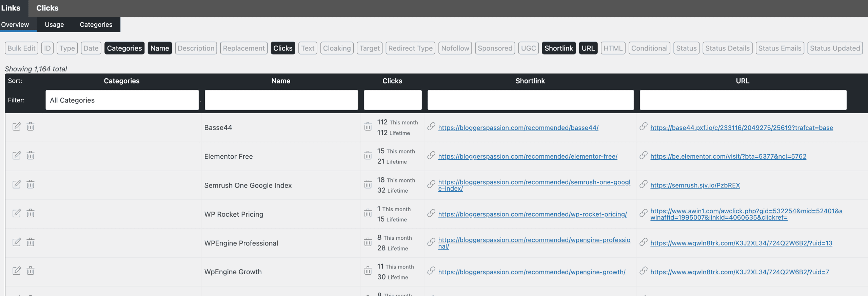Open the be.elementor.com destination URL
Screen dimensions: 868x296
tap(728, 156)
